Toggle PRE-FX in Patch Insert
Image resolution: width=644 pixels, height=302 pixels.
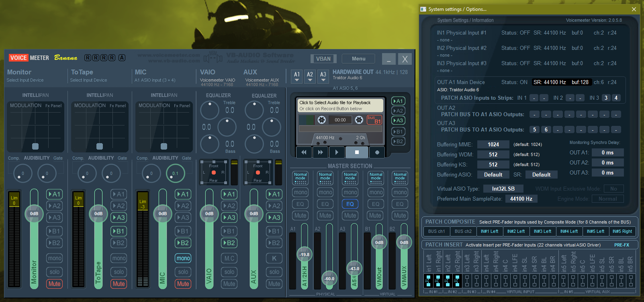[622, 245]
